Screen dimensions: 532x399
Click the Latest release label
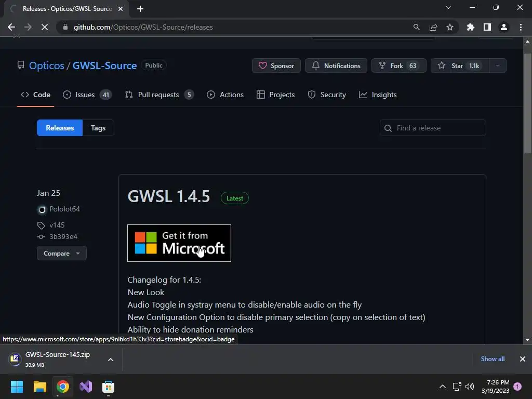coord(235,198)
